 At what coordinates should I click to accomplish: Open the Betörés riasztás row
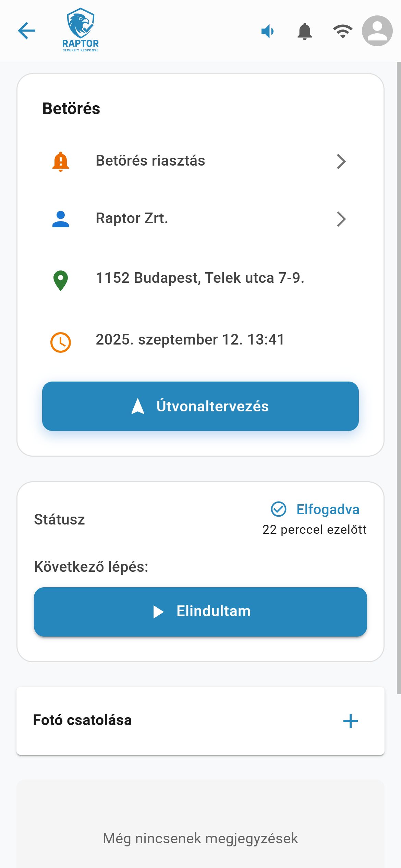pos(200,161)
